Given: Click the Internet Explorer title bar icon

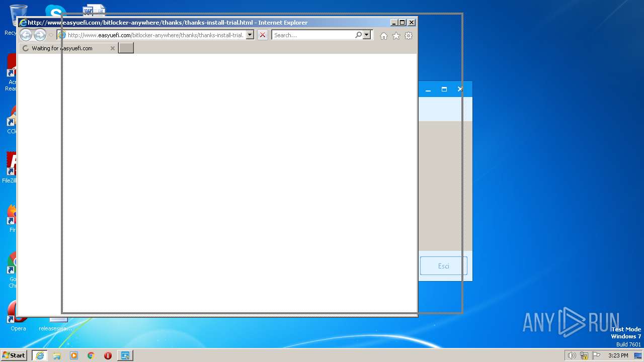Looking at the screenshot, I should (23, 23).
